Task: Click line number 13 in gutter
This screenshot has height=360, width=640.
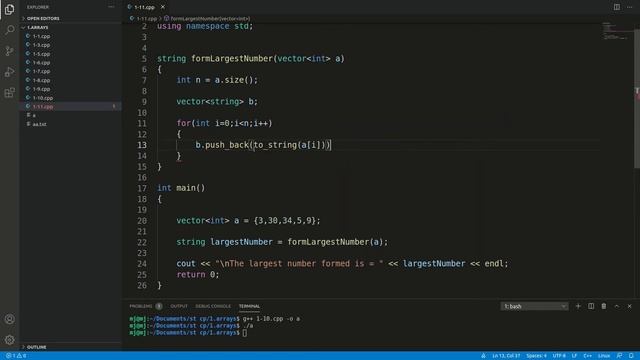Action: [x=142, y=145]
